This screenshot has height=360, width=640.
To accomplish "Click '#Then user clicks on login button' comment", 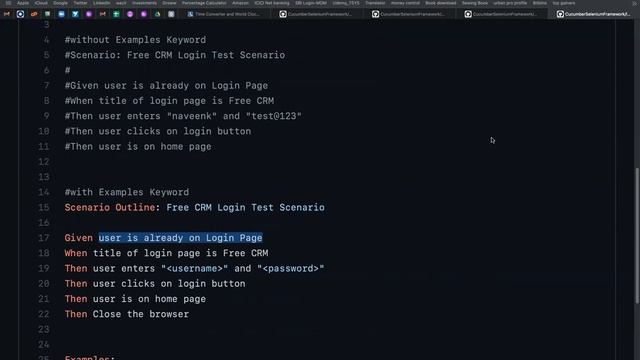I will [x=158, y=131].
